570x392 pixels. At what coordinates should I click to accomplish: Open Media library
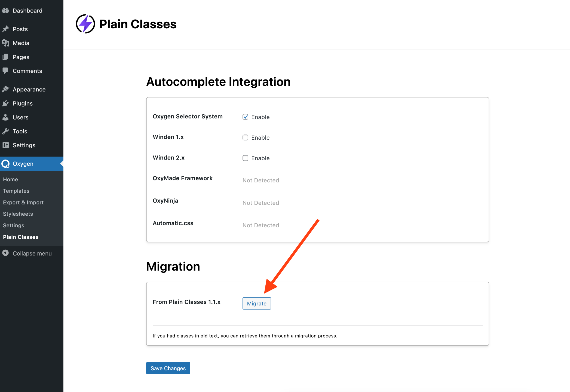(21, 43)
